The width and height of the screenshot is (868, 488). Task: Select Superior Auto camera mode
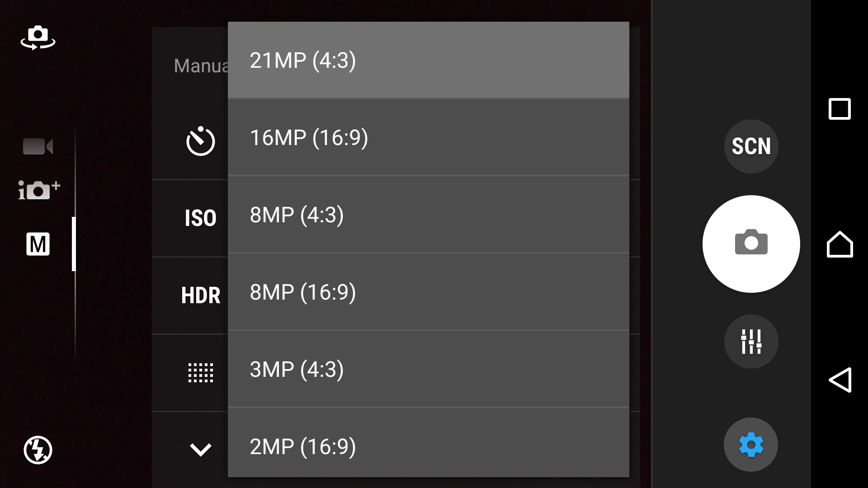pyautogui.click(x=39, y=190)
